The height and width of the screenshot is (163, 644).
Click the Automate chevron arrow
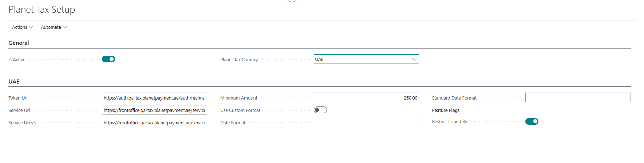[65, 27]
